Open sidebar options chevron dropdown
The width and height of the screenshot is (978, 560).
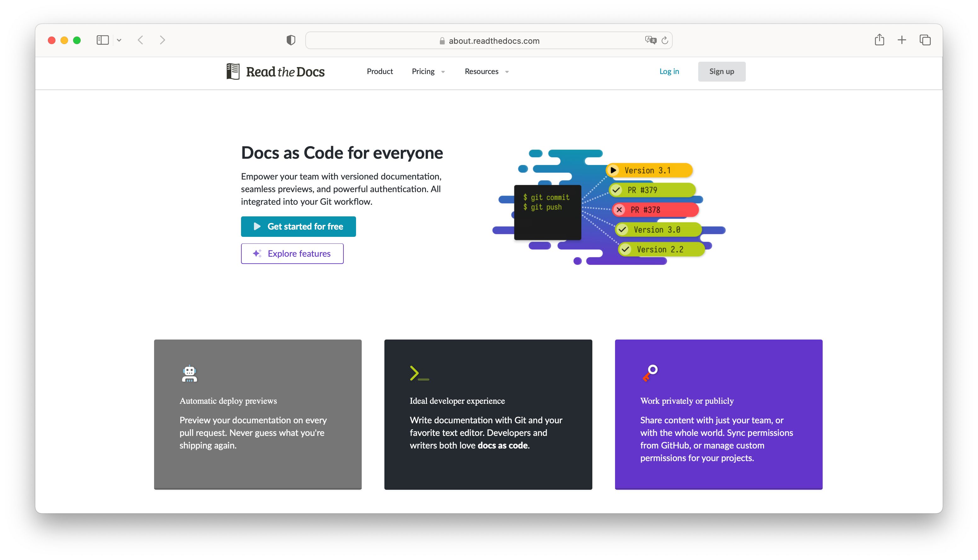[119, 40]
